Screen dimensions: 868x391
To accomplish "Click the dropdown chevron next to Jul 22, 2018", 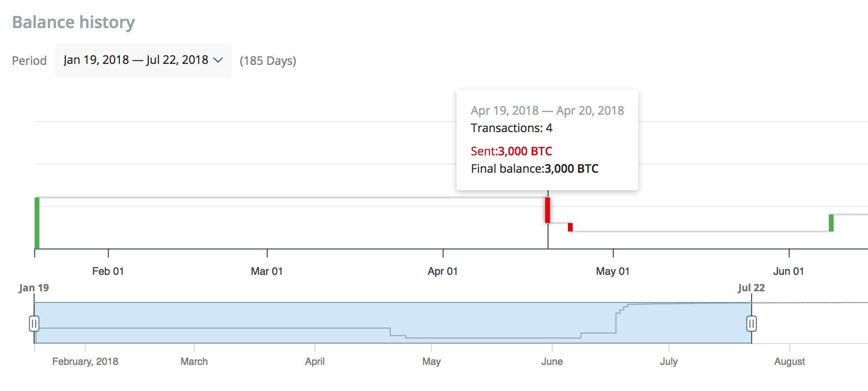I will (218, 60).
